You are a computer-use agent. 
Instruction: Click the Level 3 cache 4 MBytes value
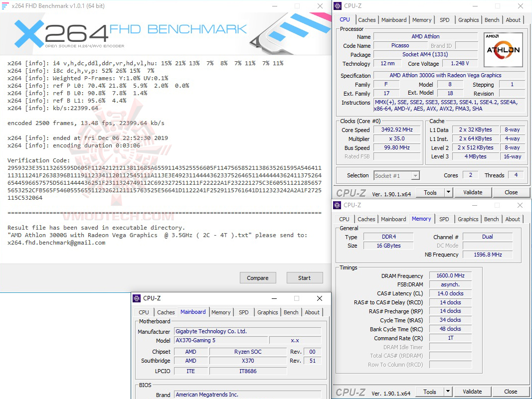[475, 156]
